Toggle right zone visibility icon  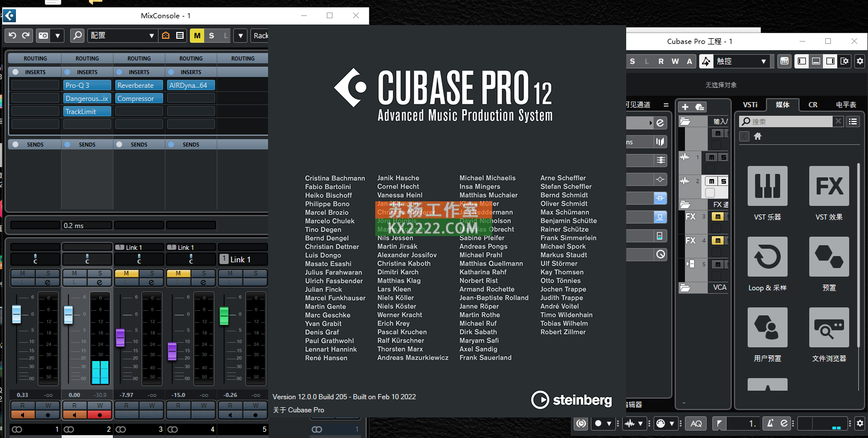coord(830,61)
